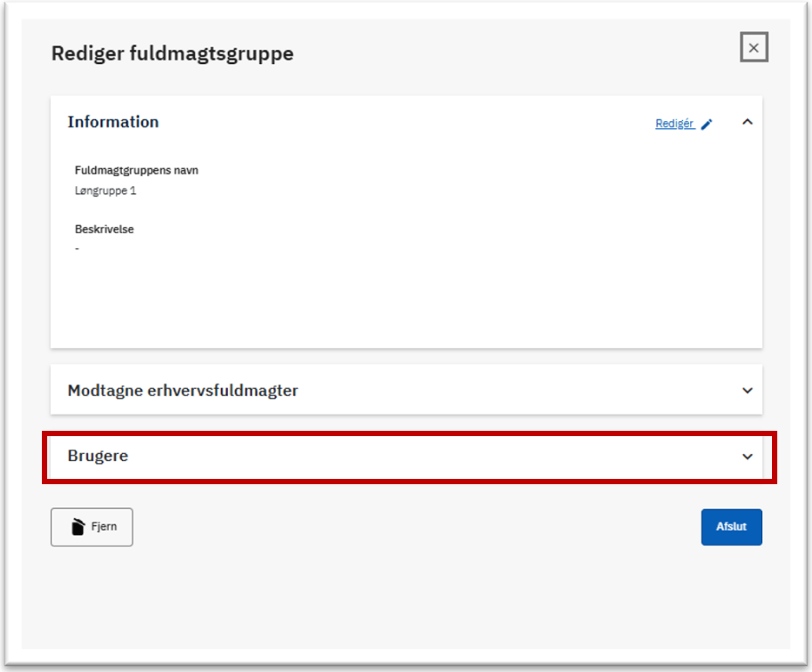Click the Fjern button label
Image resolution: width=812 pixels, height=672 pixels.
(103, 527)
